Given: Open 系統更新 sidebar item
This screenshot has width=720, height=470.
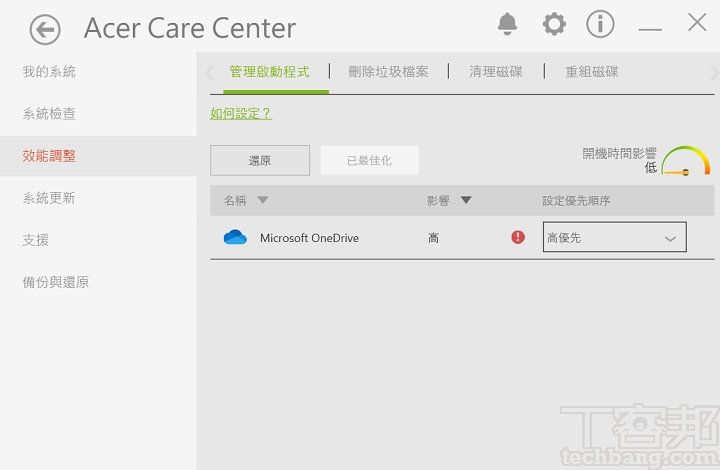Looking at the screenshot, I should (50, 198).
